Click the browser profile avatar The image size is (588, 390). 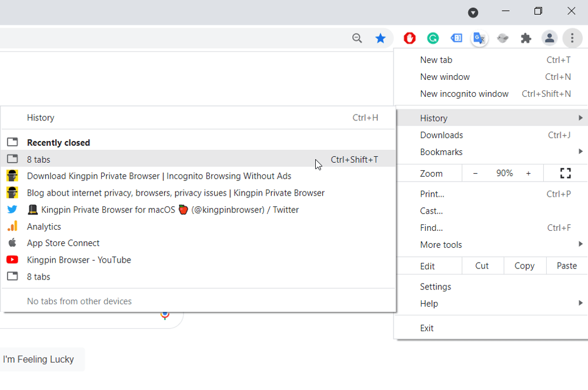coord(549,38)
